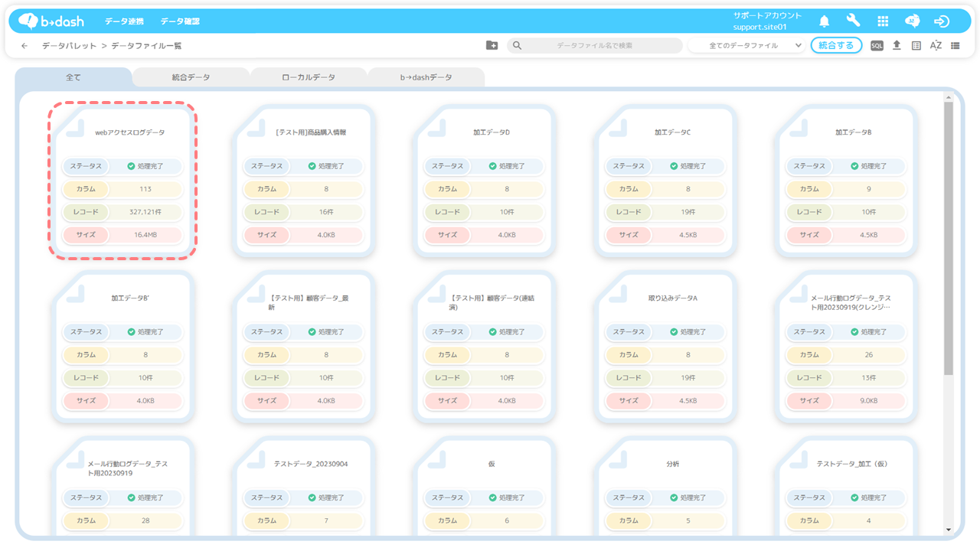980x551 pixels.
Task: Open the [テスト用]商品購入情報 file card
Action: click(x=304, y=180)
